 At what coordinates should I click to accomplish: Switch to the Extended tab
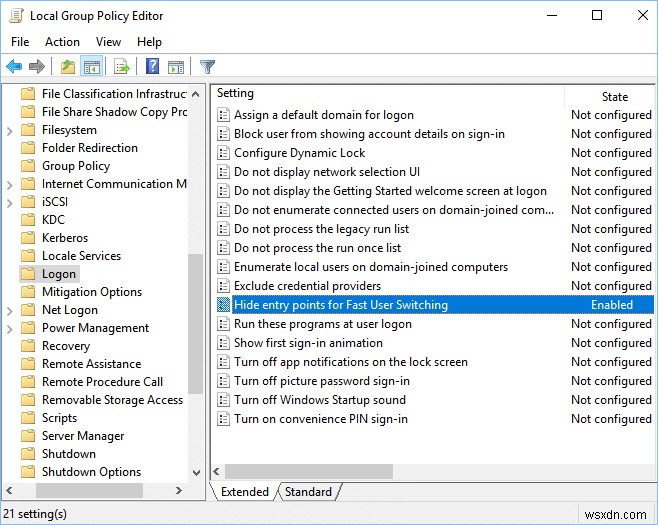pos(245,492)
